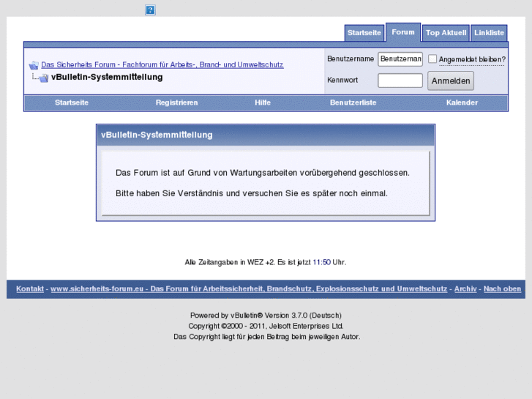Click the Nach oben footer link

(x=502, y=288)
